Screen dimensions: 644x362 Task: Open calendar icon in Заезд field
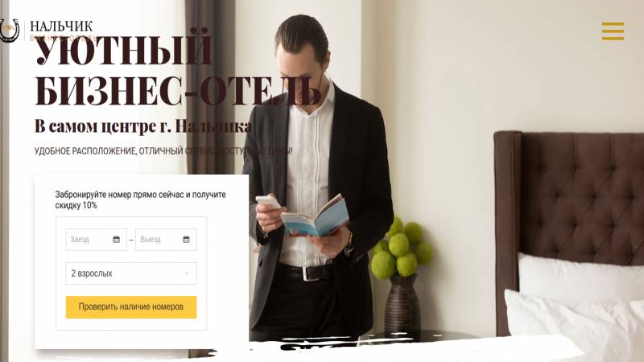pos(116,239)
